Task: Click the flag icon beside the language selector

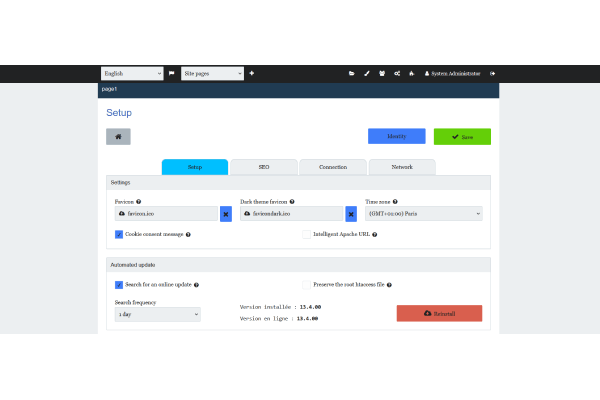Action: [171, 73]
